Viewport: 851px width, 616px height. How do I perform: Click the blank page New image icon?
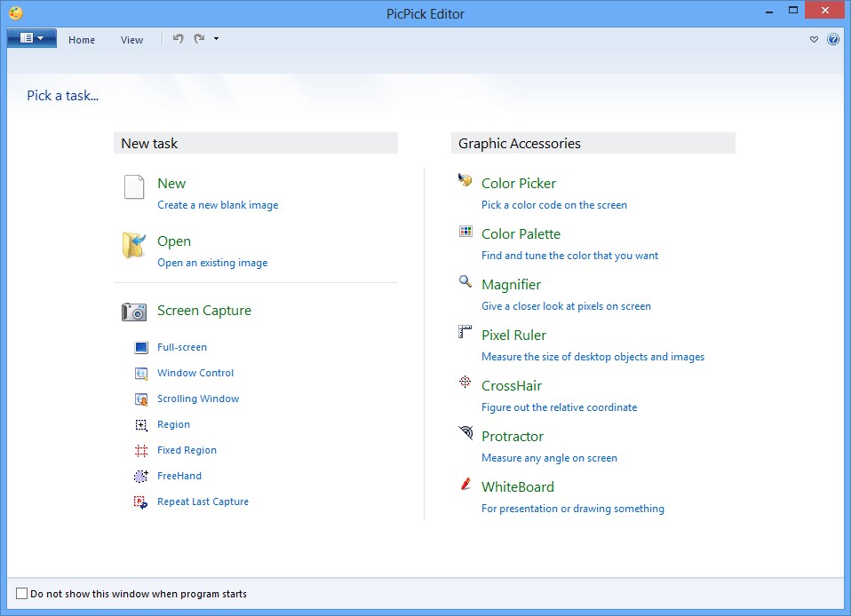[134, 187]
